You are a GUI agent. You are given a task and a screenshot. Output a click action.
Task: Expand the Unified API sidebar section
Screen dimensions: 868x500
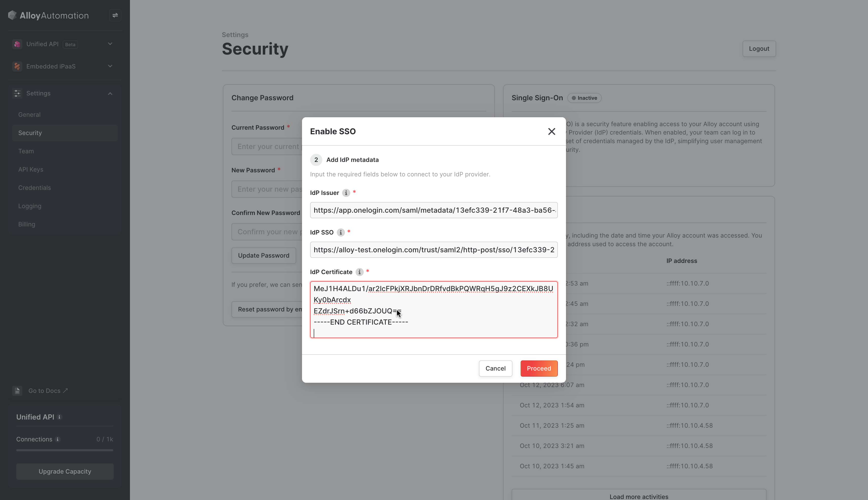pos(110,44)
